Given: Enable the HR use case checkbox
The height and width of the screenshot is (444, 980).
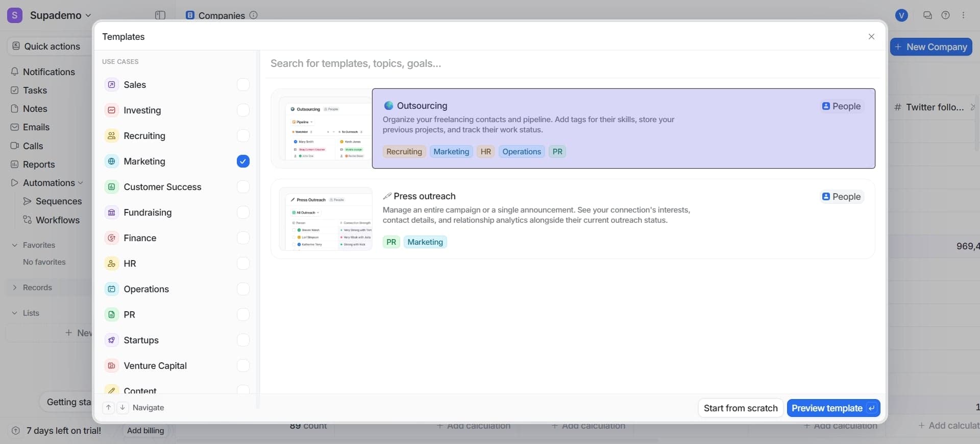Looking at the screenshot, I should pyautogui.click(x=243, y=264).
